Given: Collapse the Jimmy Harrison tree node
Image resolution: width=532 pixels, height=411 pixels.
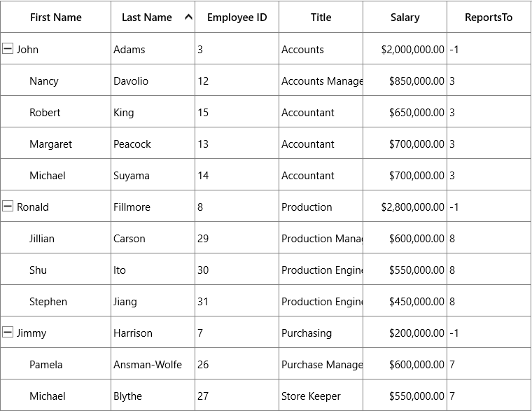Looking at the screenshot, I should coord(8,332).
